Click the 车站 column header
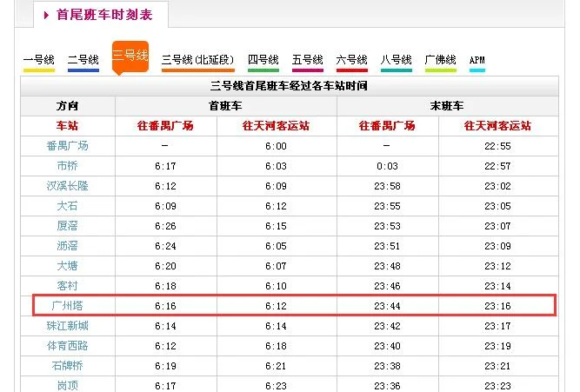This screenshot has width=580, height=392. (67, 126)
